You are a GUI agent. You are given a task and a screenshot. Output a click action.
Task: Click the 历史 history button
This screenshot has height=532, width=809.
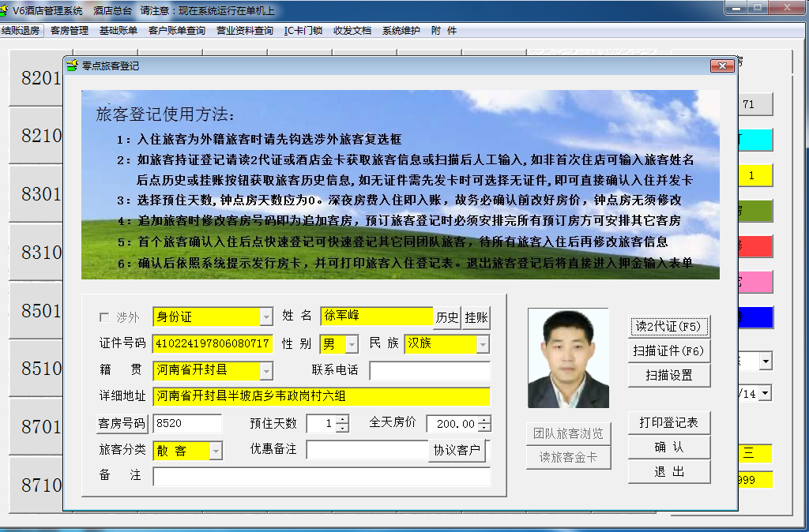point(447,317)
